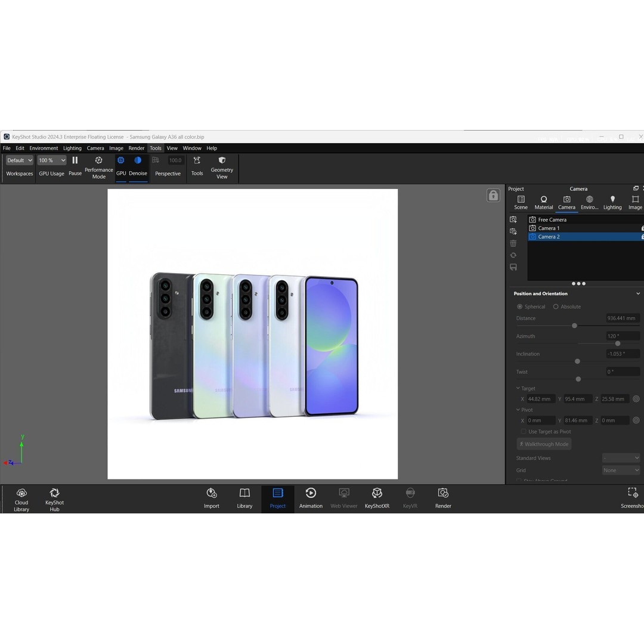Select Camera 1 in camera list
644x644 pixels.
point(586,228)
